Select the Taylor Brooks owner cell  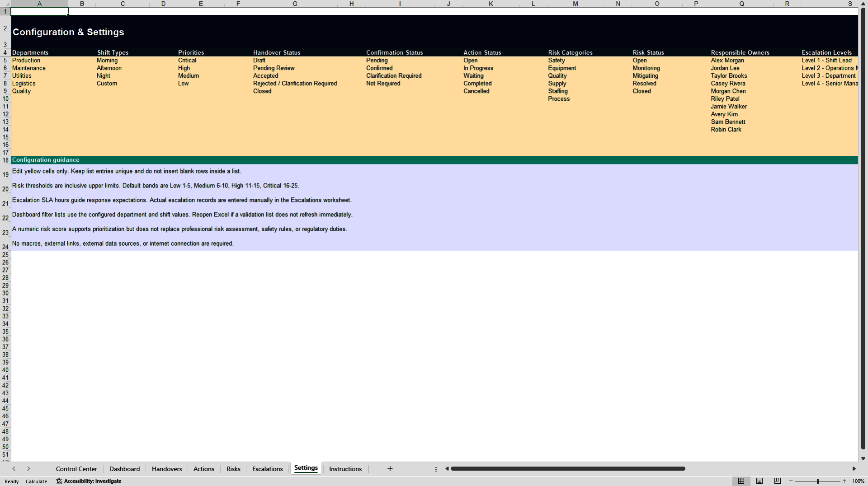(x=741, y=75)
